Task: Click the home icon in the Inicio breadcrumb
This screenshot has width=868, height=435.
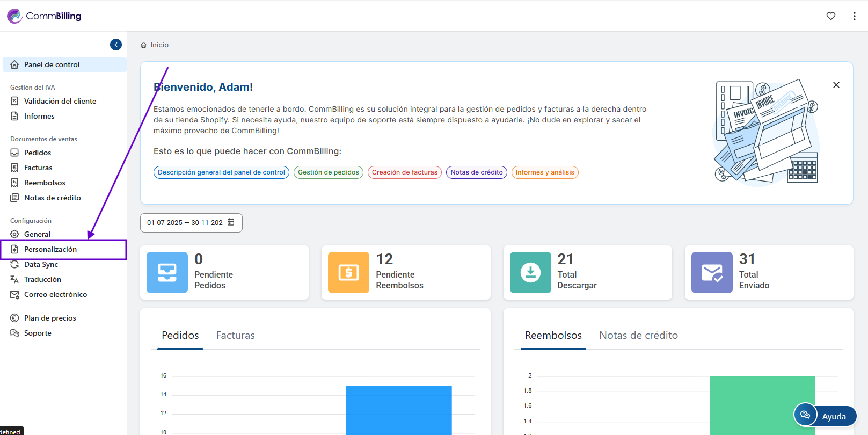Action: point(143,45)
